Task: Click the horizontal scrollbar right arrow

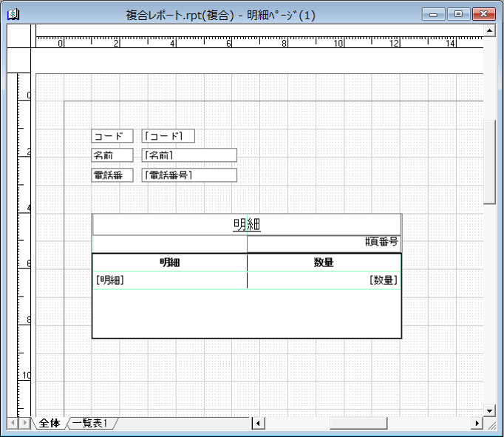Action: point(477,423)
